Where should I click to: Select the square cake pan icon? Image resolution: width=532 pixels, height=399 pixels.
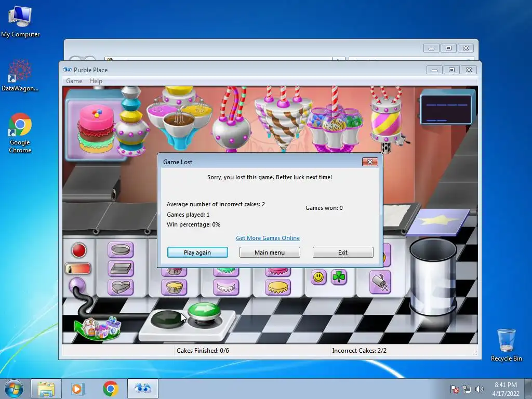pos(121,269)
